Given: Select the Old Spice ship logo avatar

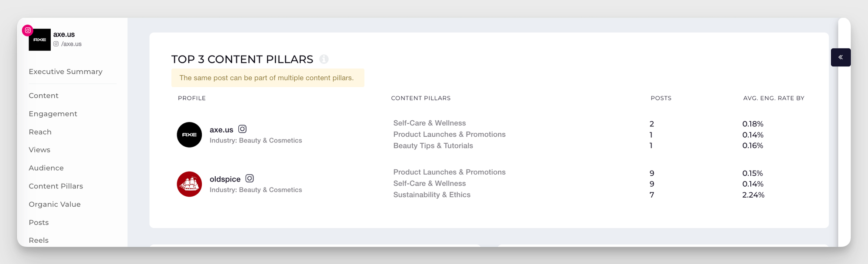Looking at the screenshot, I should coord(189,184).
